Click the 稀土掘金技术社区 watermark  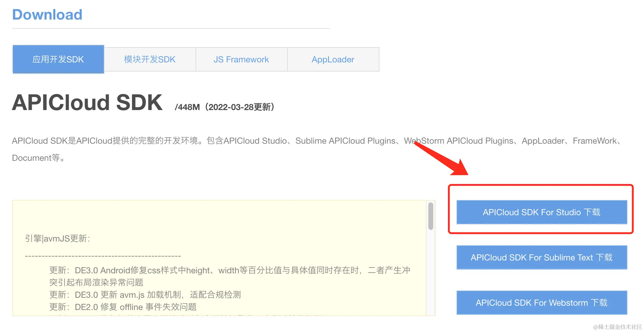point(617,327)
